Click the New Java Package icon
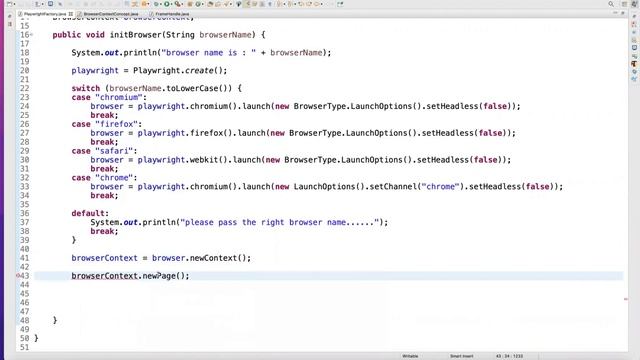The height and width of the screenshot is (360, 640). (190, 4)
